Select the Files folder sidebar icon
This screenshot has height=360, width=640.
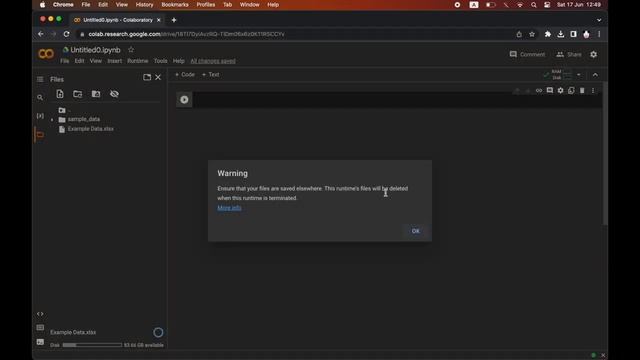[x=40, y=134]
